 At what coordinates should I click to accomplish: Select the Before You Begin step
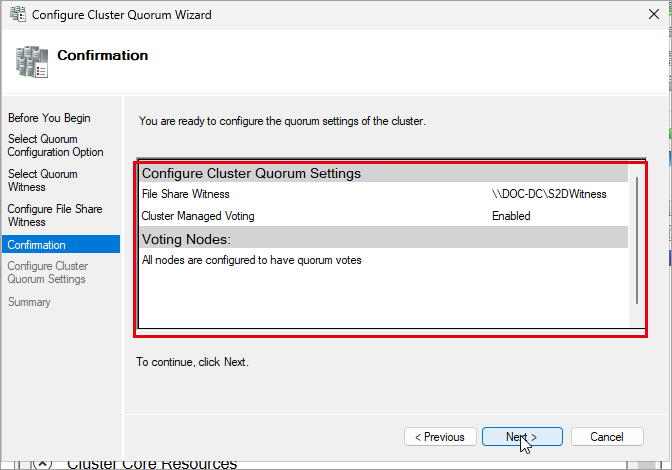pos(49,118)
